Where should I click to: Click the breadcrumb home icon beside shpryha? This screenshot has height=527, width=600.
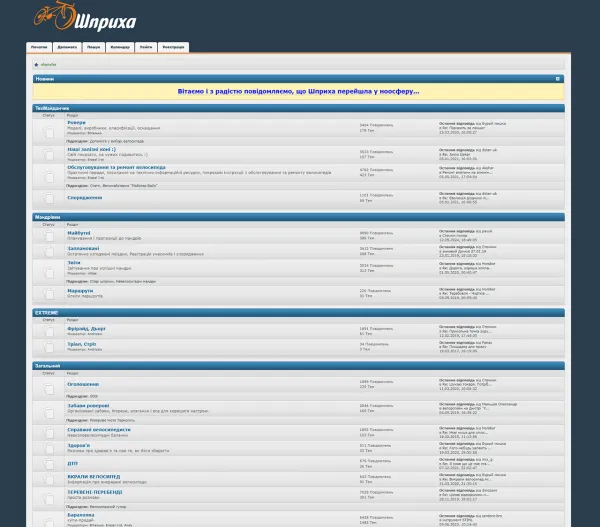36,65
